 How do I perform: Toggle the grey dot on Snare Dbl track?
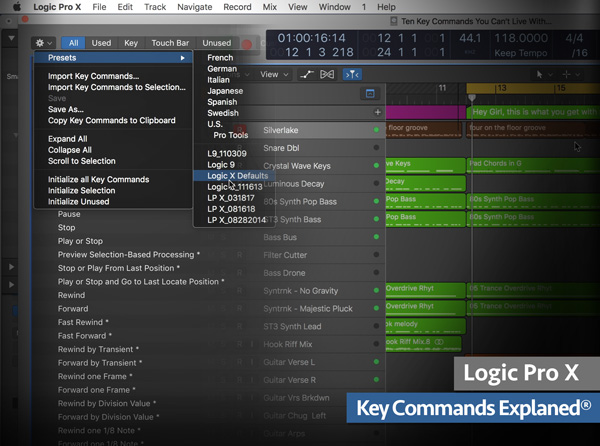[x=376, y=148]
